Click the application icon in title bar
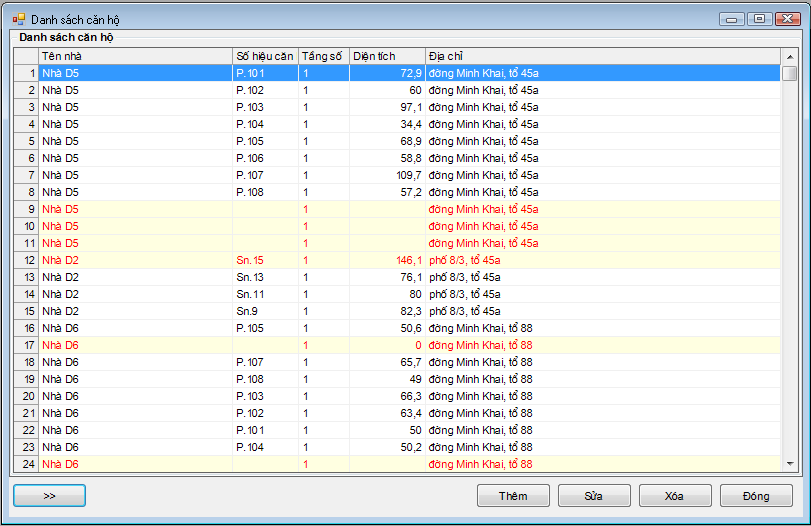This screenshot has height=526, width=811. tap(18, 18)
